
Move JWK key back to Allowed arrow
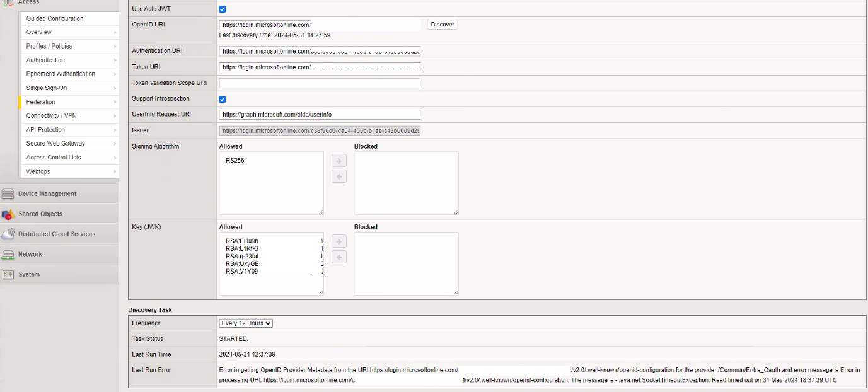[x=339, y=257]
